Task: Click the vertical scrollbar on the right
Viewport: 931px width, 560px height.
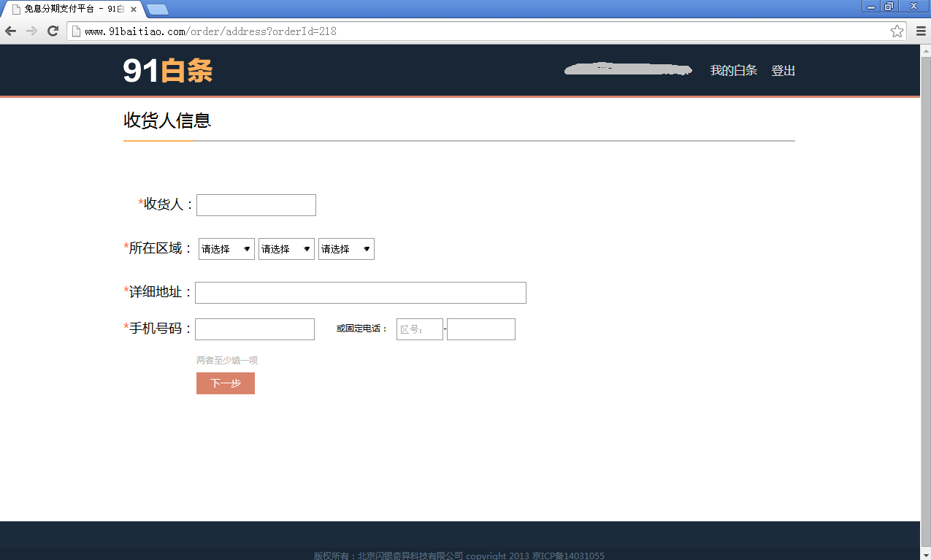Action: coord(926,292)
